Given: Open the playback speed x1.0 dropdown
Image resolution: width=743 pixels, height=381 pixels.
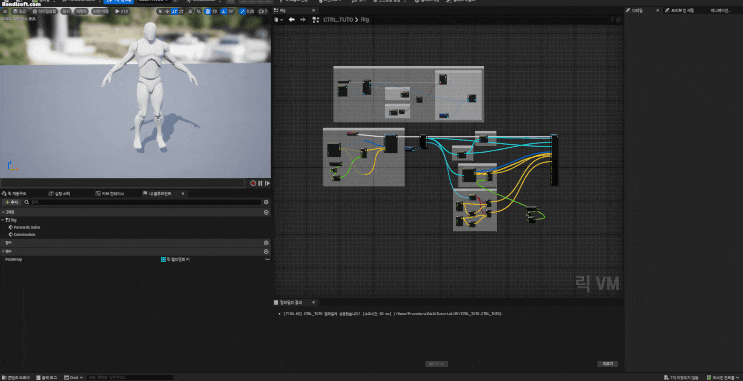Looking at the screenshot, I should point(121,11).
